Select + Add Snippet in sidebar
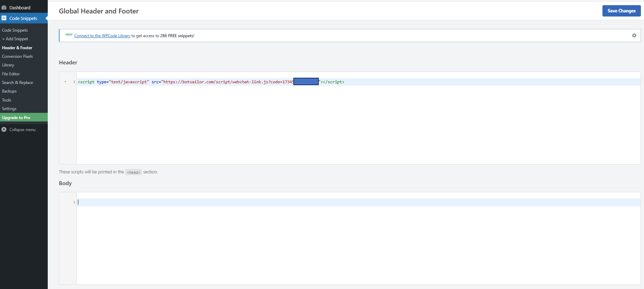This screenshot has width=644, height=289. click(x=15, y=39)
